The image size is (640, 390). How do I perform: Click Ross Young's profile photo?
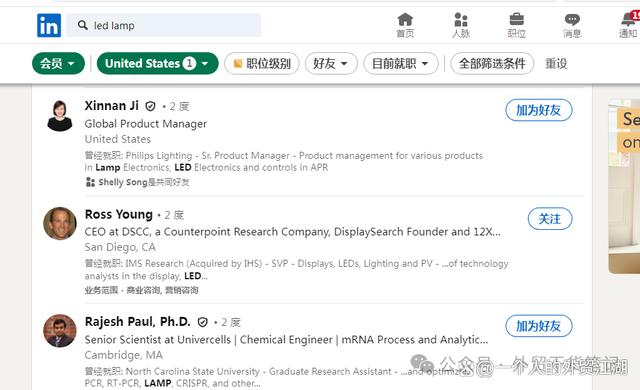pos(60,224)
